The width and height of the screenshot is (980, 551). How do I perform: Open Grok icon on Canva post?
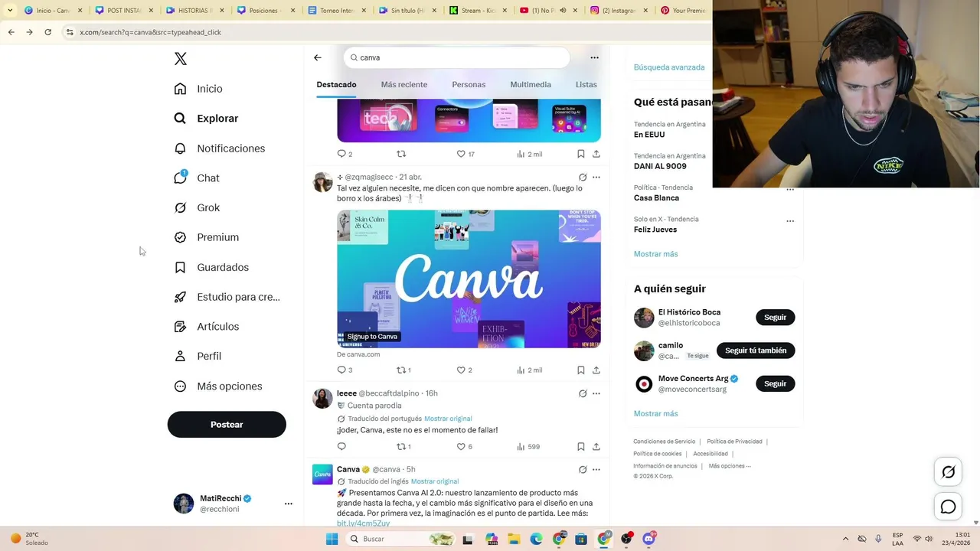tap(583, 469)
